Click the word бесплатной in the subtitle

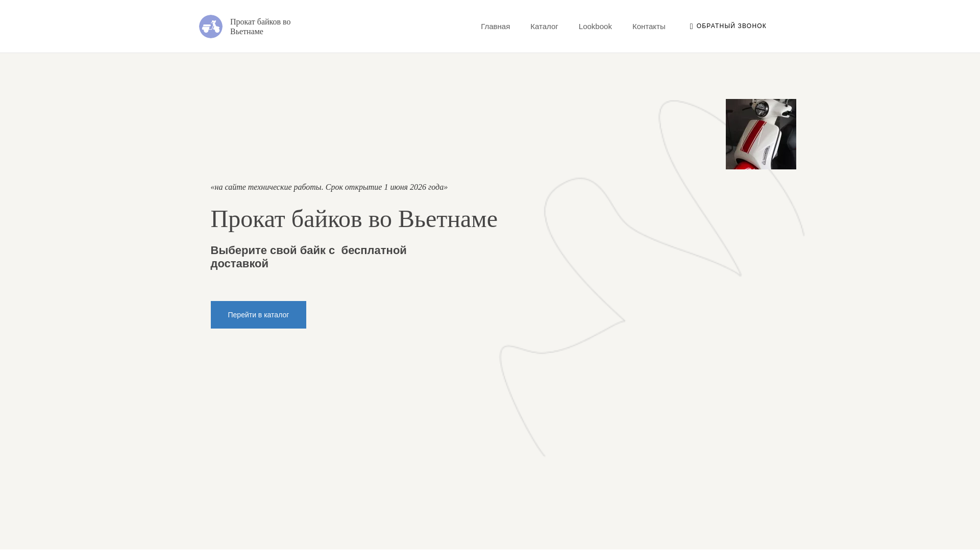point(374,251)
